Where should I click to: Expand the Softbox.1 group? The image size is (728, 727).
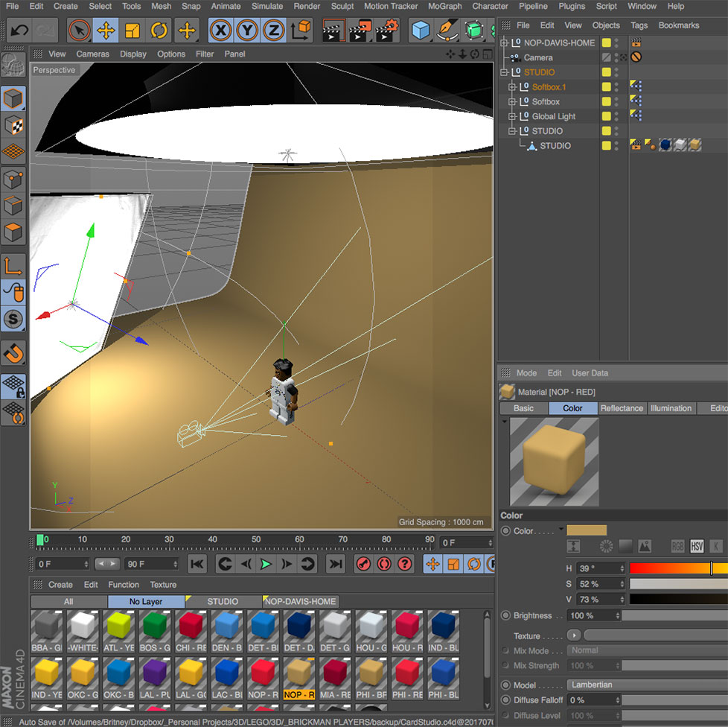(511, 86)
